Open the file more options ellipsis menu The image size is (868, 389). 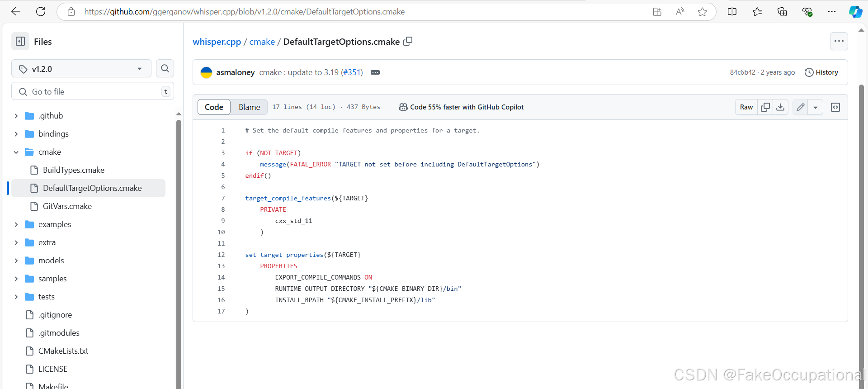(x=839, y=41)
